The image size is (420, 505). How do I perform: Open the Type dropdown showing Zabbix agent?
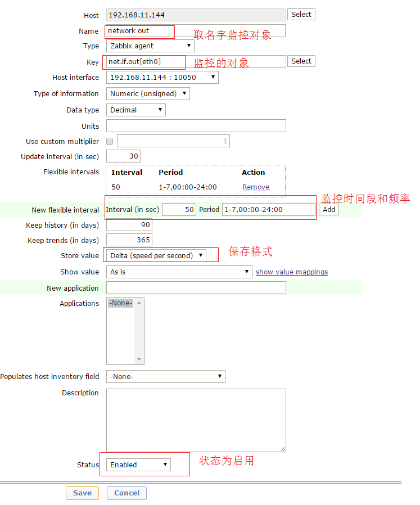coord(150,46)
